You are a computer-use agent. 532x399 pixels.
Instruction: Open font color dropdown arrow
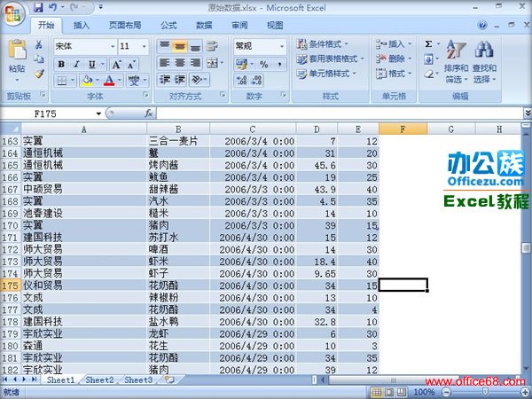pyautogui.click(x=120, y=81)
